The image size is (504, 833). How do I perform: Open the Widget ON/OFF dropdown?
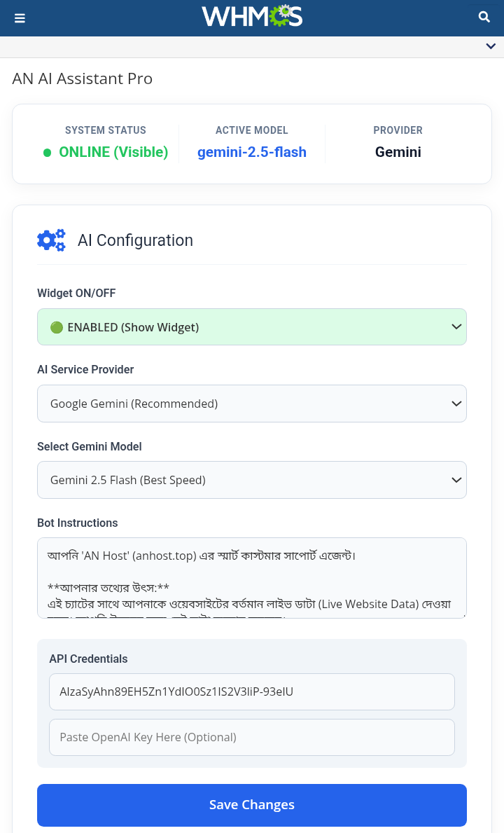pyautogui.click(x=252, y=327)
